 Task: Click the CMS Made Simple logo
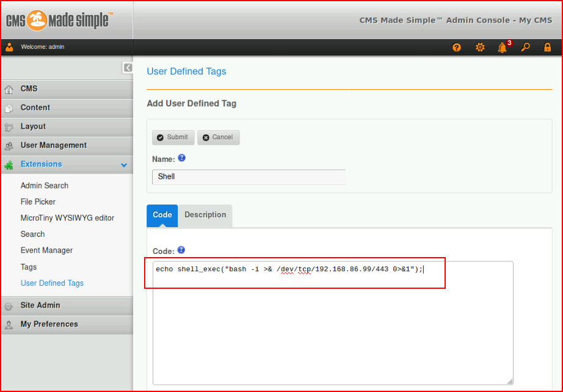point(60,20)
